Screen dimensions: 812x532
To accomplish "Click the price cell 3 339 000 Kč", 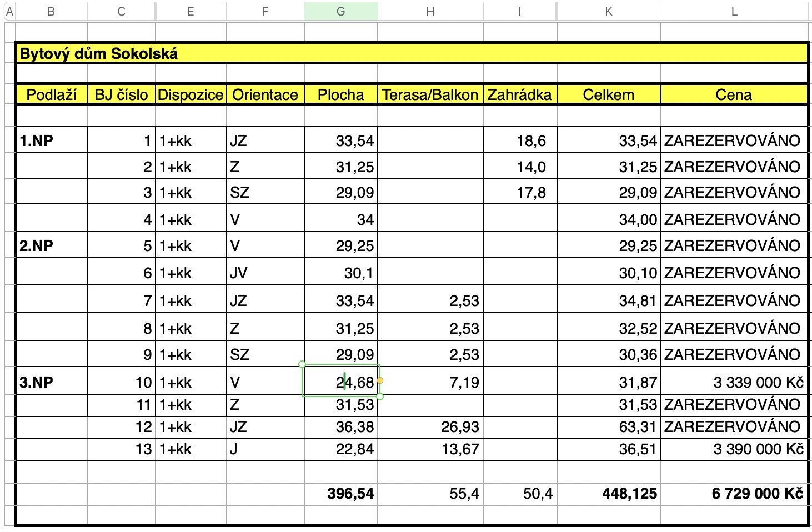I will (758, 383).
